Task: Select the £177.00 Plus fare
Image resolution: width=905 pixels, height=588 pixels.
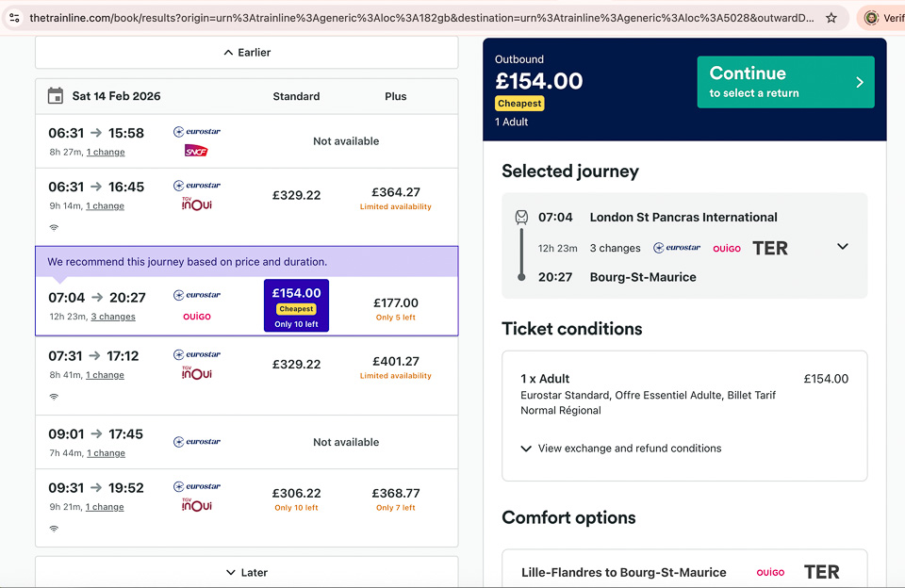Action: pos(396,305)
